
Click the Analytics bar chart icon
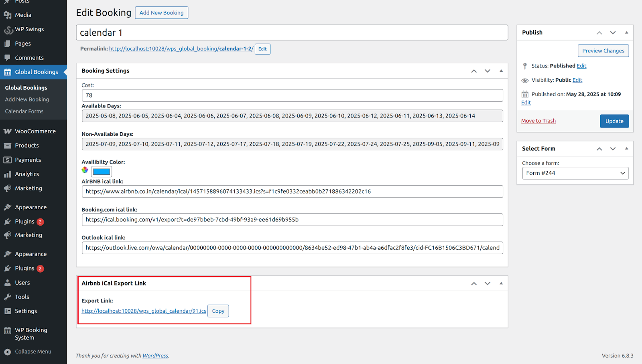pyautogui.click(x=8, y=174)
